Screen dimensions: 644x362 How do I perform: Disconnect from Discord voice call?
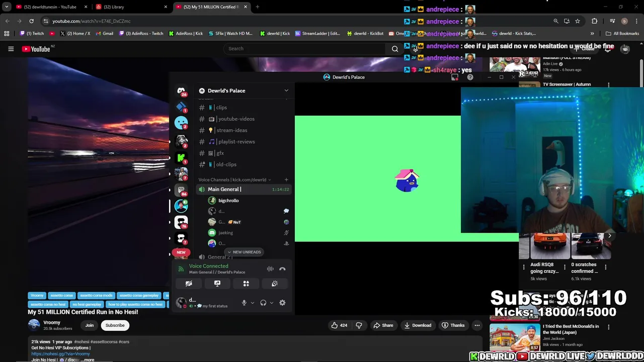pyautogui.click(x=282, y=269)
